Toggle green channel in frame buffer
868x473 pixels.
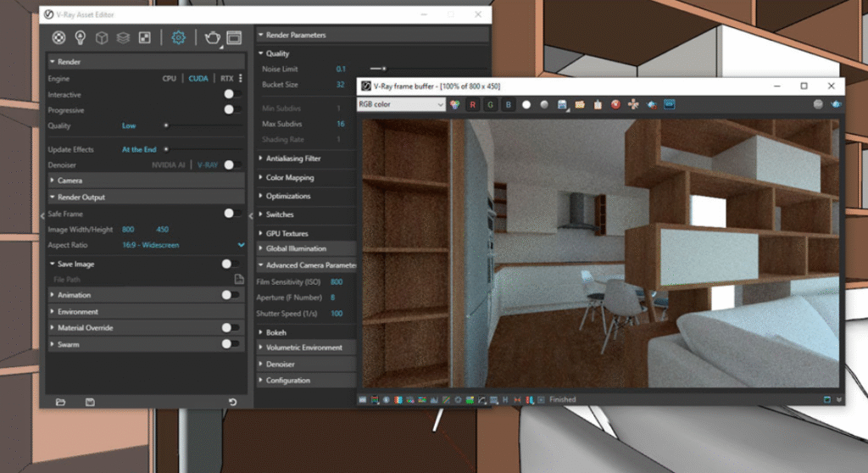(491, 104)
